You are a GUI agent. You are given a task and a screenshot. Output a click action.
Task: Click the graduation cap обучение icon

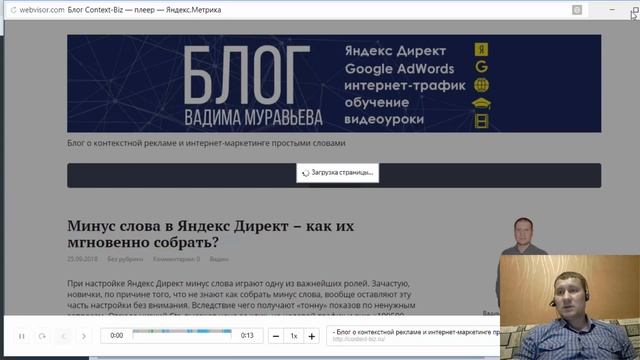click(482, 103)
